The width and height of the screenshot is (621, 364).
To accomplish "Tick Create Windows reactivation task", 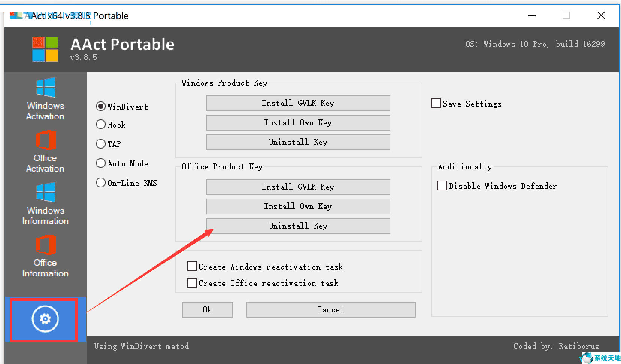I will (192, 266).
